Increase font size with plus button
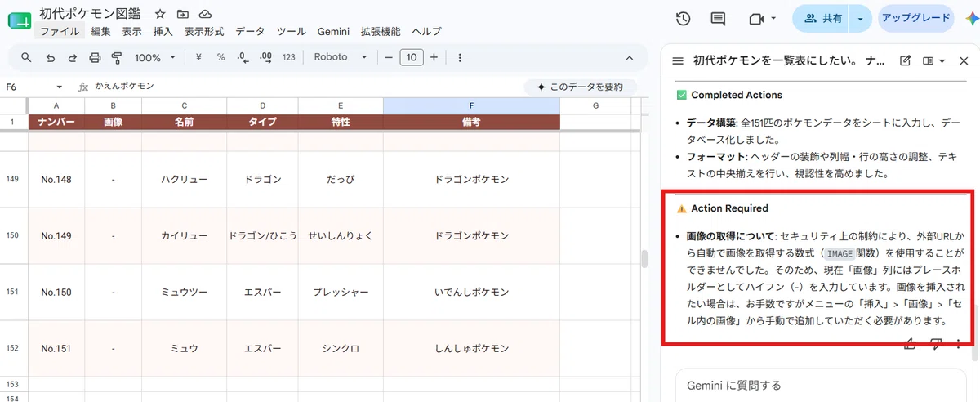The width and height of the screenshot is (980, 402). click(x=434, y=58)
